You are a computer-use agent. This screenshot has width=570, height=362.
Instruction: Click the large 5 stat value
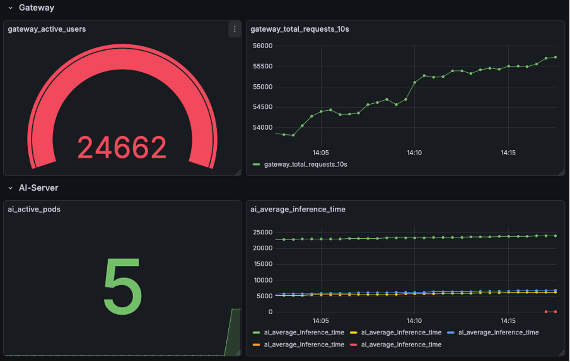(x=123, y=286)
